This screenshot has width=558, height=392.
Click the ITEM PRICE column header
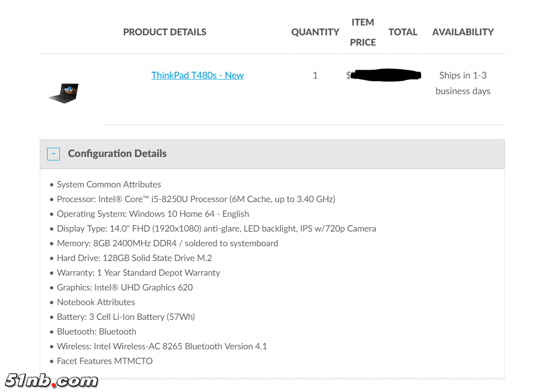[363, 32]
